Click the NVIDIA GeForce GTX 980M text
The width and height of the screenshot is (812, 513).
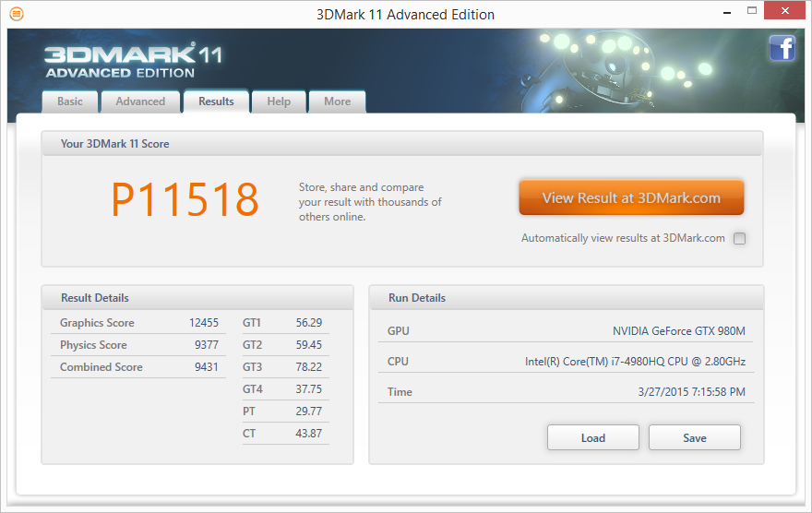pyautogui.click(x=679, y=331)
